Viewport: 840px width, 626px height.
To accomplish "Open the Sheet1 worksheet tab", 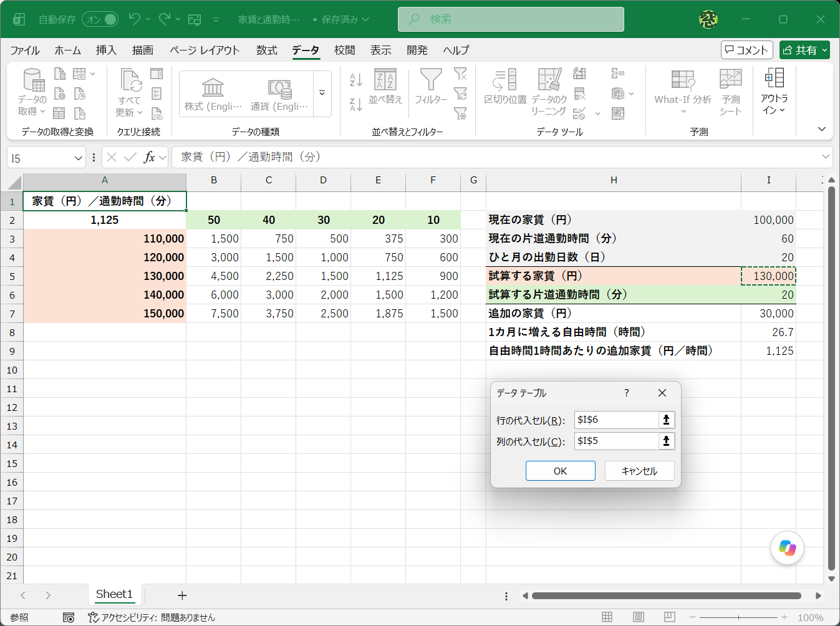I will pyautogui.click(x=115, y=594).
